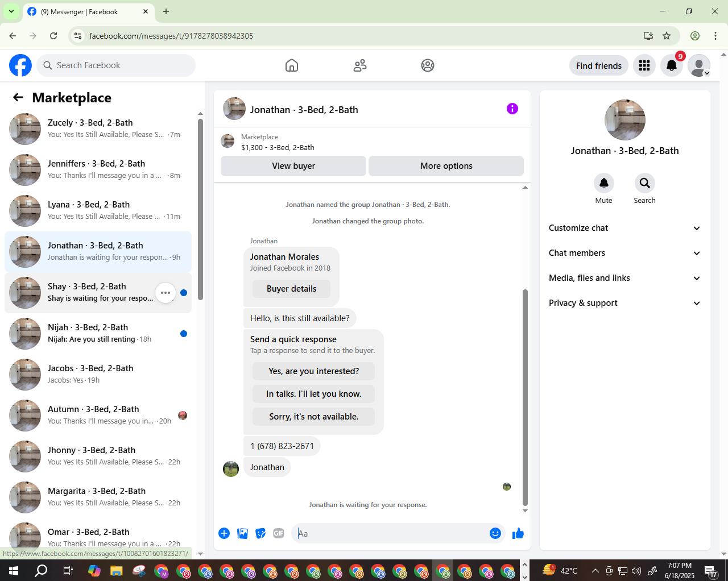Open options menu for Shay conversation
This screenshot has height=581, width=728.
coord(166,293)
